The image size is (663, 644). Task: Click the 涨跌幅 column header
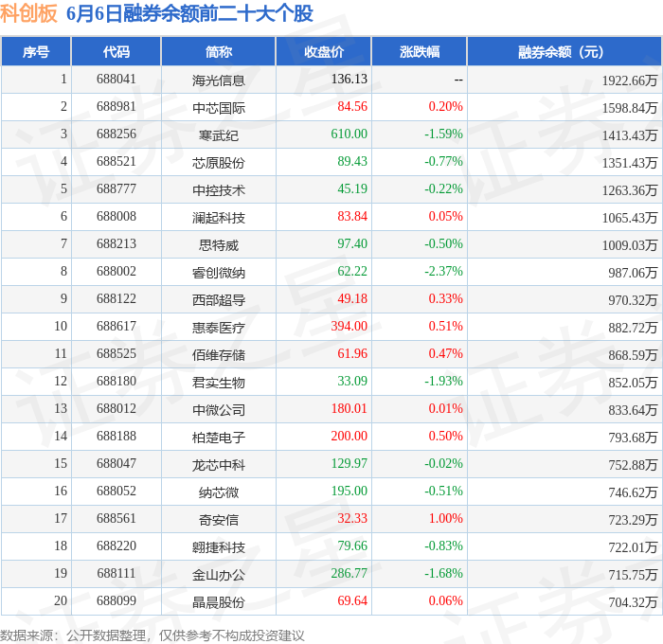(x=420, y=51)
